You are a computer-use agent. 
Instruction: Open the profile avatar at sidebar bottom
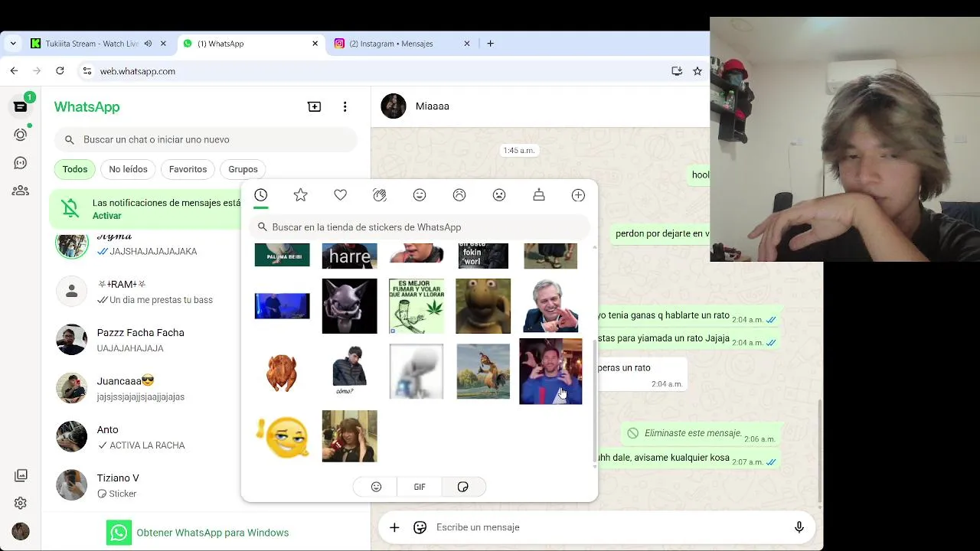[x=21, y=531]
